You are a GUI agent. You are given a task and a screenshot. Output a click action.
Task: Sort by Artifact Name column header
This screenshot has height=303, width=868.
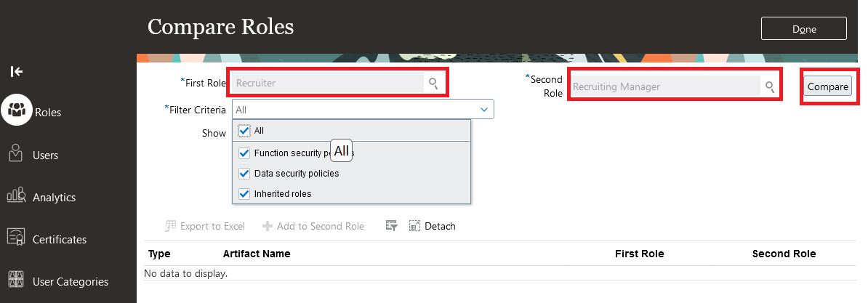coord(257,254)
